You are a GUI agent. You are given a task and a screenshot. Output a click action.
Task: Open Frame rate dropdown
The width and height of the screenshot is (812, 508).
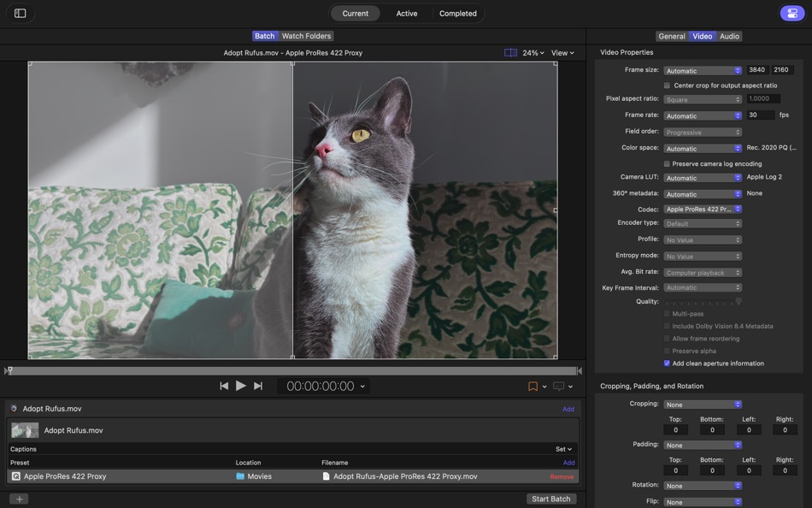click(703, 115)
